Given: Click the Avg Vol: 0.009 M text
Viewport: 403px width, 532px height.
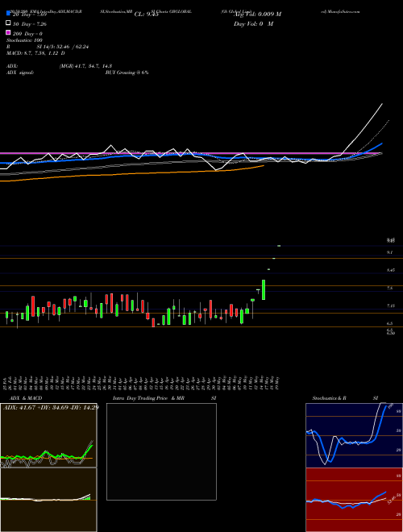Looking at the screenshot, I should (257, 15).
